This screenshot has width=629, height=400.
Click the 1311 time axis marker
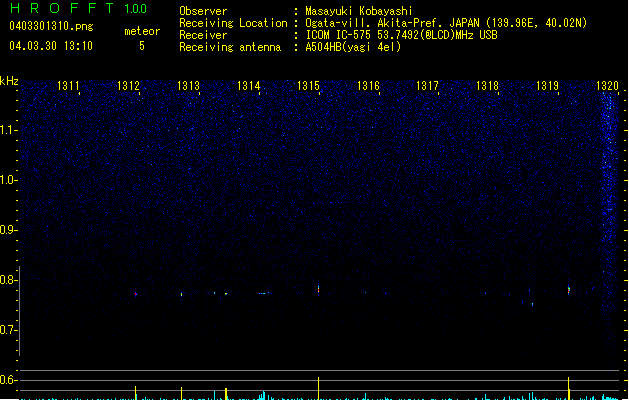(x=68, y=86)
